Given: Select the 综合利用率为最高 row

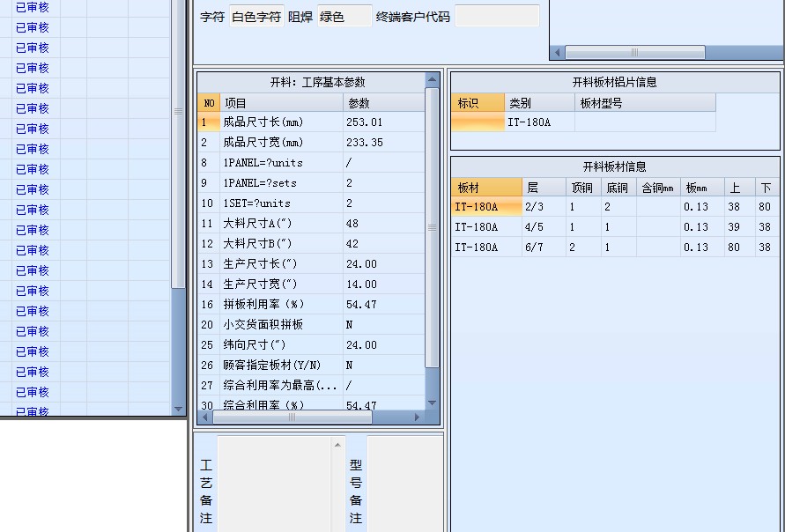Looking at the screenshot, I should pos(311,386).
